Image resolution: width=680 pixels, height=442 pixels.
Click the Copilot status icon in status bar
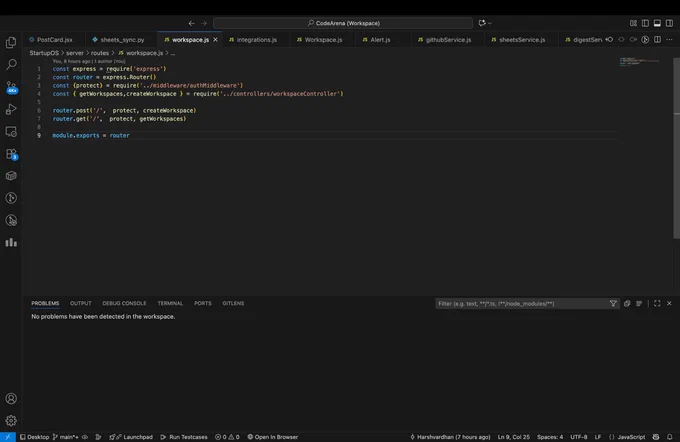[x=656, y=437]
